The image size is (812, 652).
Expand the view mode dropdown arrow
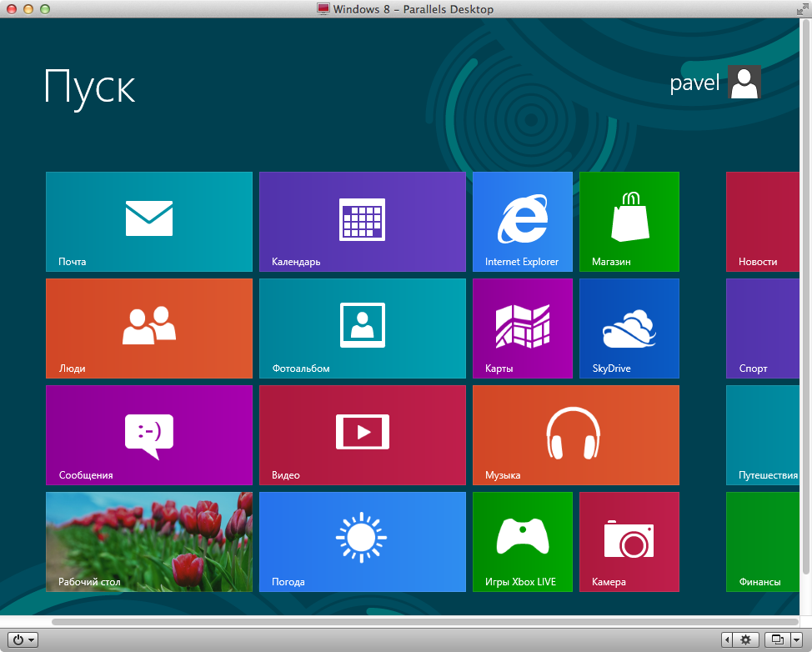[x=797, y=639]
